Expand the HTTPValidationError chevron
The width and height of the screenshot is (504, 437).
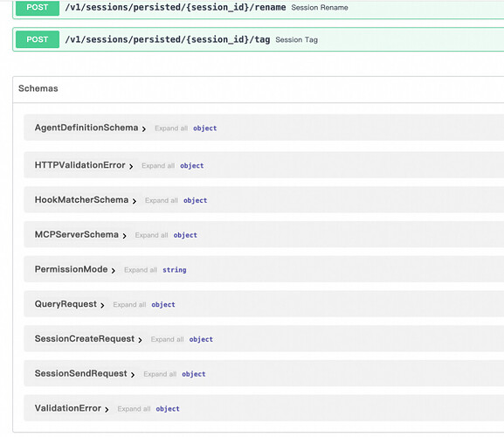pos(131,166)
